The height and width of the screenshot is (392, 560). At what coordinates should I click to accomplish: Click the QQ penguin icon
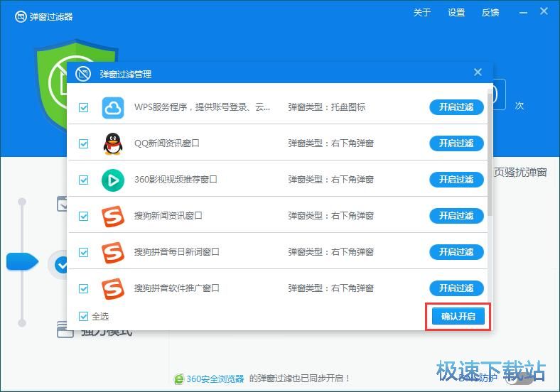click(x=113, y=143)
